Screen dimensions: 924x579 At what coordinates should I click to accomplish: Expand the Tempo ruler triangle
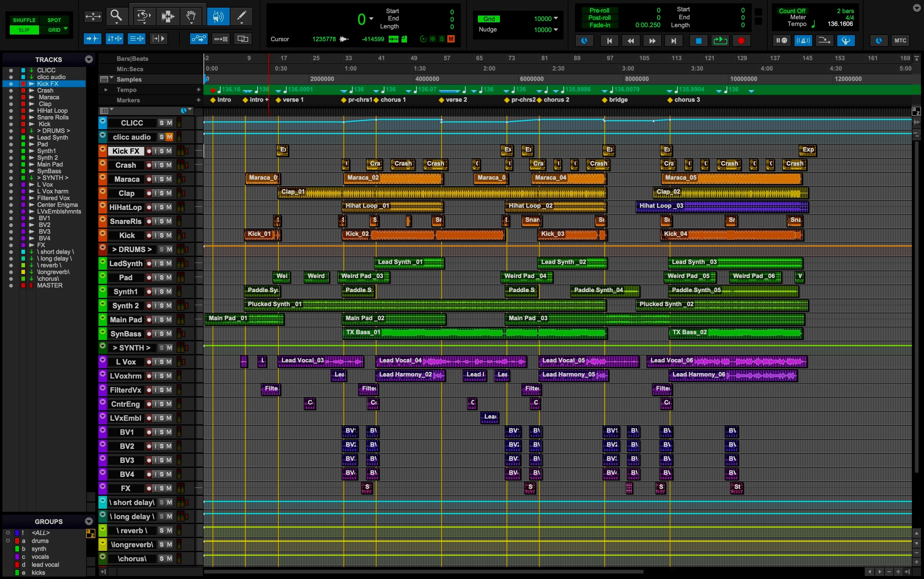pos(106,90)
